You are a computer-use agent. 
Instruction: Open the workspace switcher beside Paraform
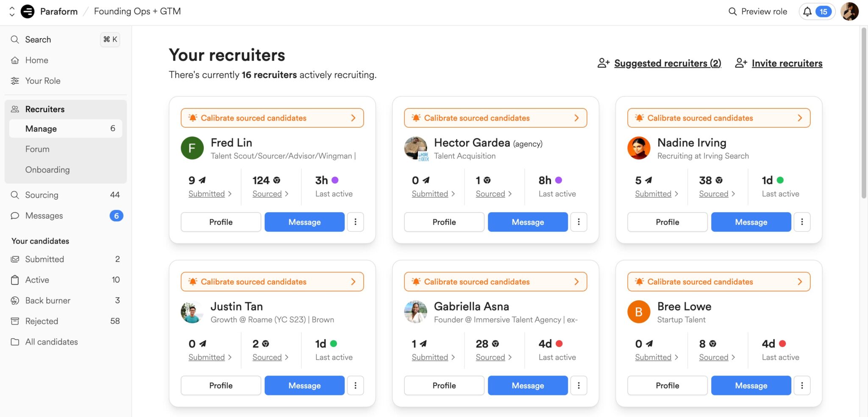tap(12, 11)
